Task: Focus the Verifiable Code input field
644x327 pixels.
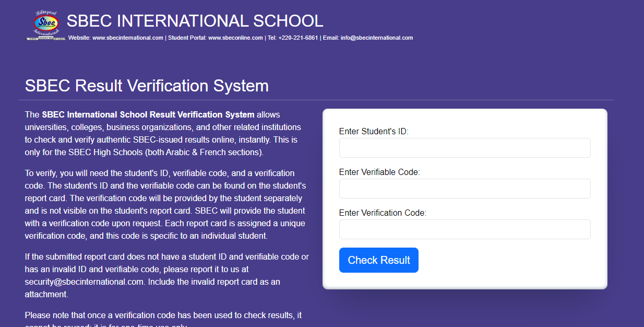Action: [x=465, y=189]
